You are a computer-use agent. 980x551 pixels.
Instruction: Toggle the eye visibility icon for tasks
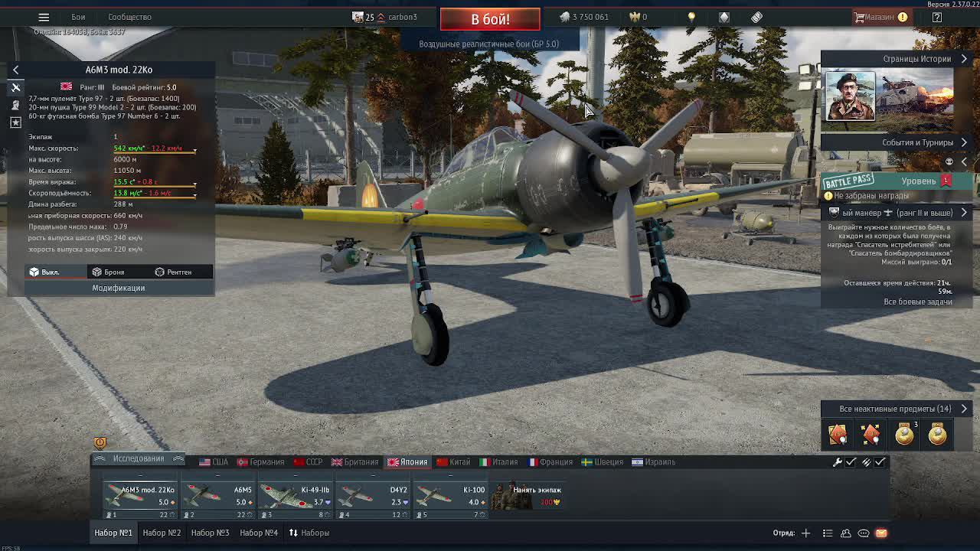coord(949,161)
